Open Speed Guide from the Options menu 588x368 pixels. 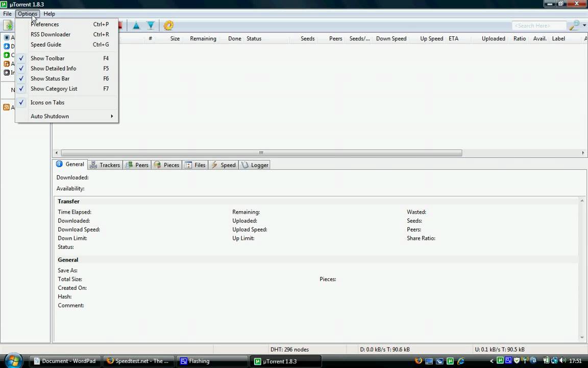click(67, 44)
